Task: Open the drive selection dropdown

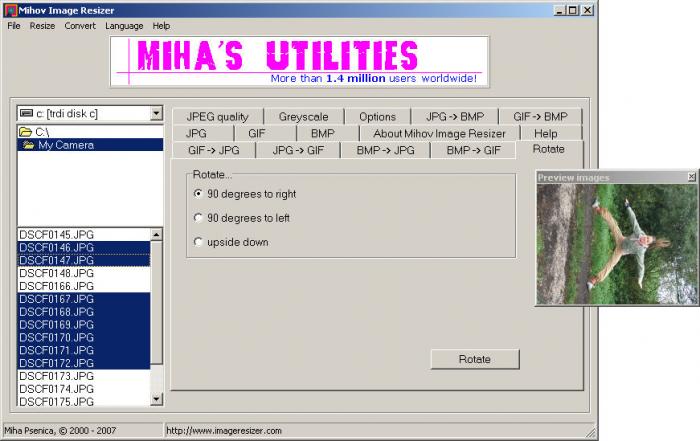Action: pos(156,113)
